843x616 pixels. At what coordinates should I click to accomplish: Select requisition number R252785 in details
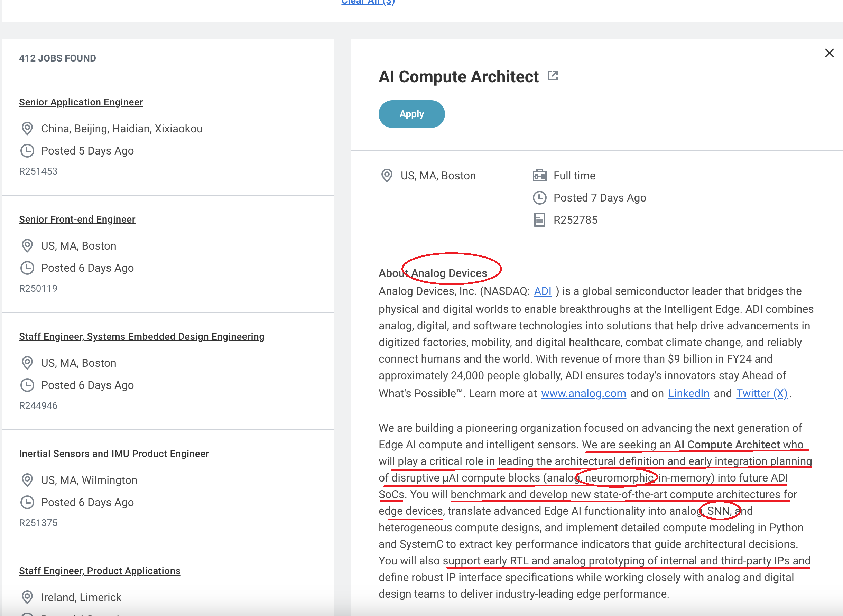[575, 220]
